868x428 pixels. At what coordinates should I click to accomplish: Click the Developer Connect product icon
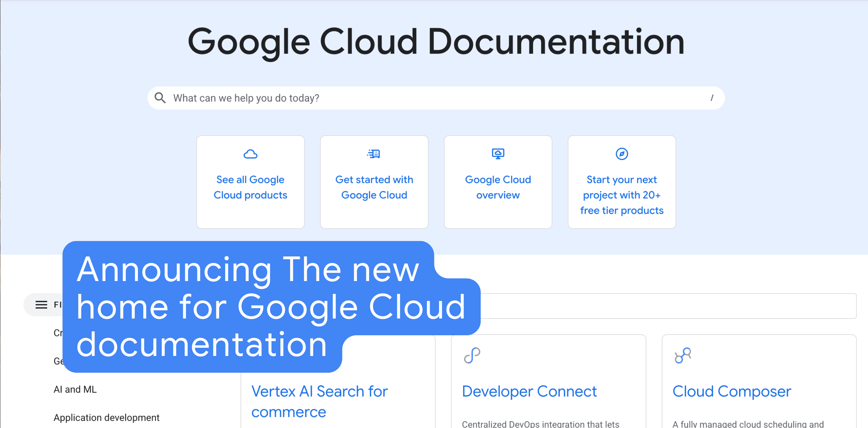[x=471, y=356]
